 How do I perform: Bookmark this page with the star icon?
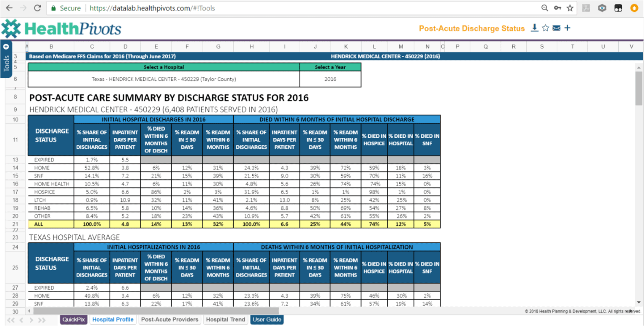(x=570, y=8)
